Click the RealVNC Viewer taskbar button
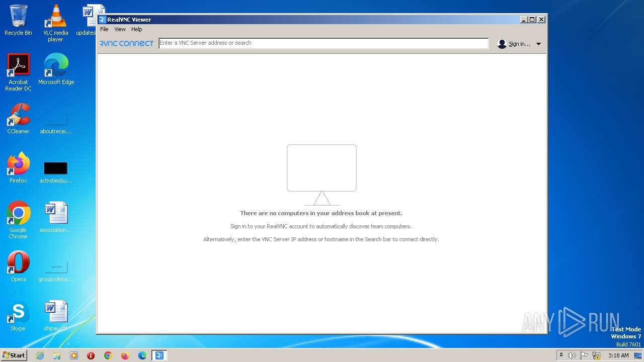The height and width of the screenshot is (362, 644). tap(159, 355)
